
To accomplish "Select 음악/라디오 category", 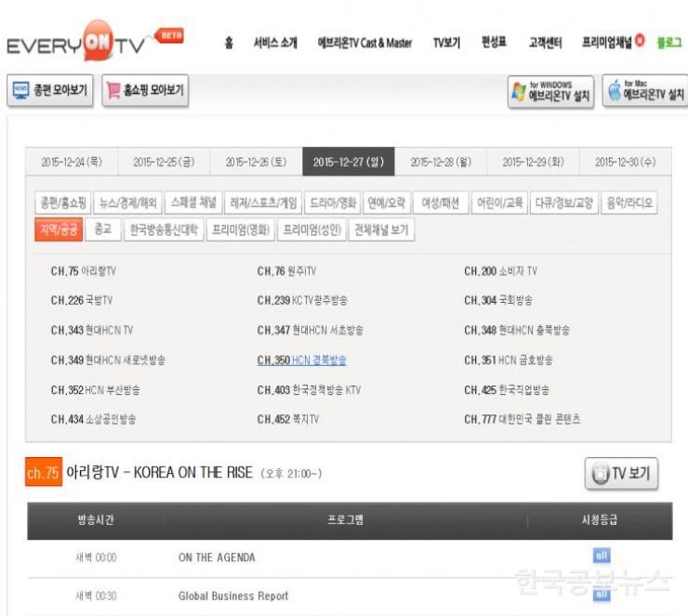I will click(629, 203).
